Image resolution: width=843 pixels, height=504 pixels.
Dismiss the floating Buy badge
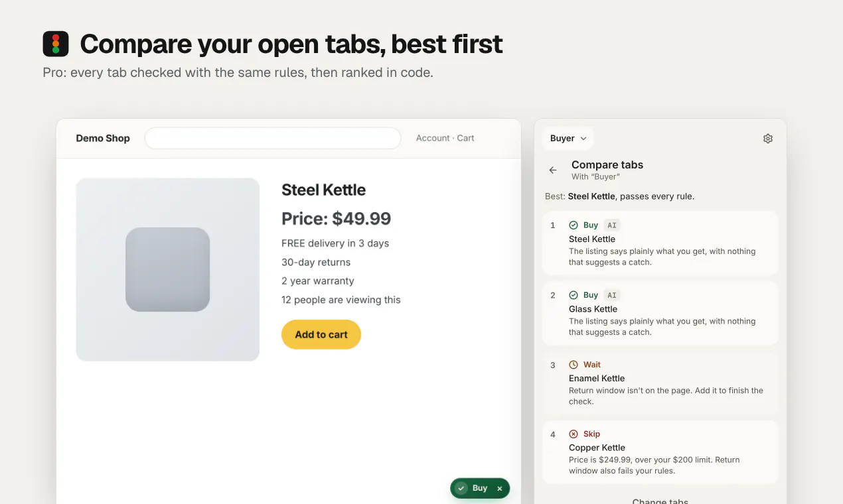click(500, 488)
